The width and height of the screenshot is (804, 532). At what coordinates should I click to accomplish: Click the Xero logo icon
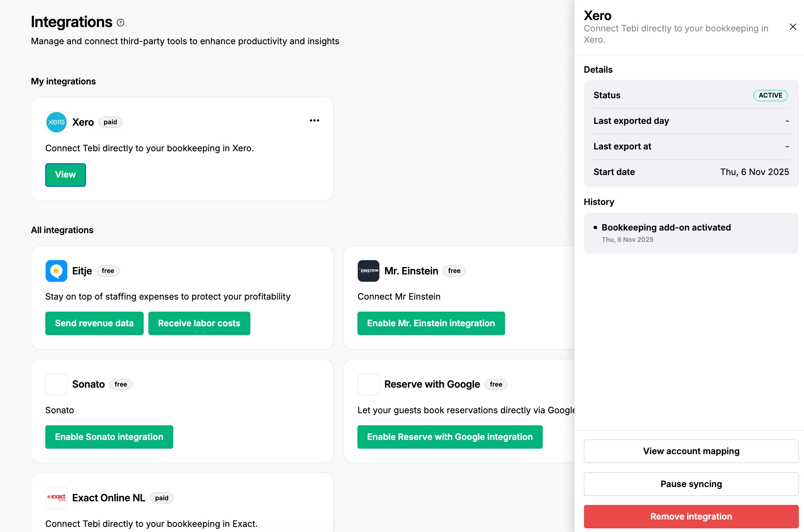click(x=56, y=122)
